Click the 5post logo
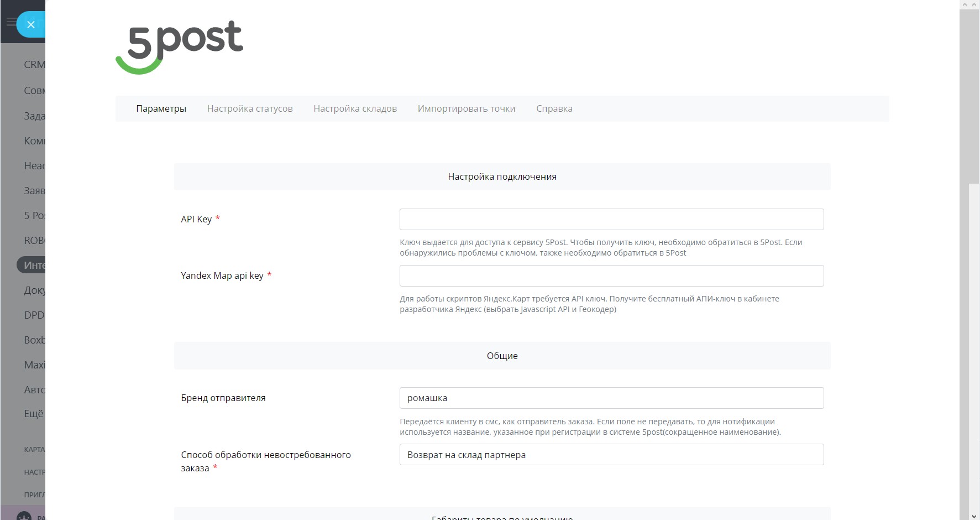The height and width of the screenshot is (520, 980). pyautogui.click(x=179, y=47)
